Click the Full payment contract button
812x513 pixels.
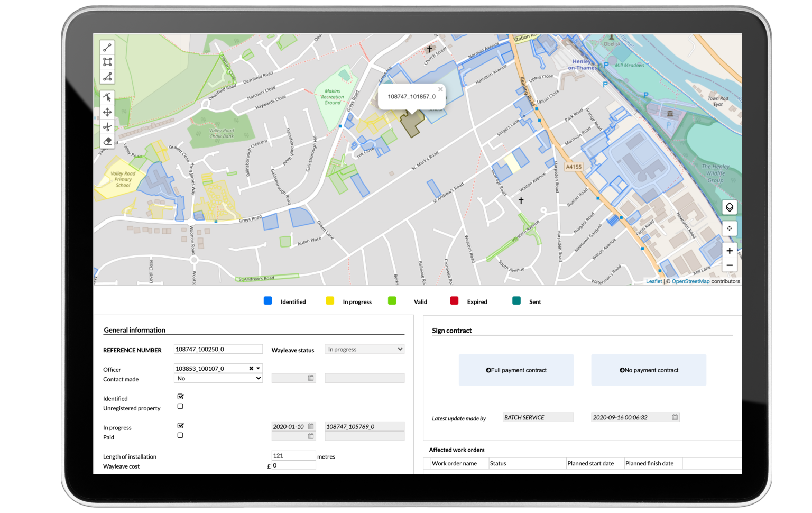coord(516,370)
